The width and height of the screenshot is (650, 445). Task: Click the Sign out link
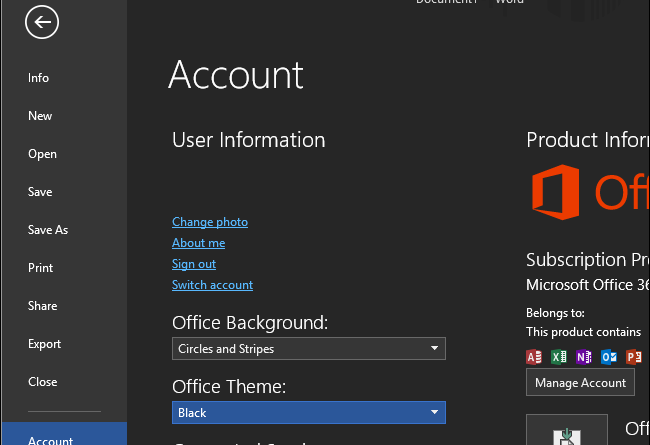click(194, 264)
